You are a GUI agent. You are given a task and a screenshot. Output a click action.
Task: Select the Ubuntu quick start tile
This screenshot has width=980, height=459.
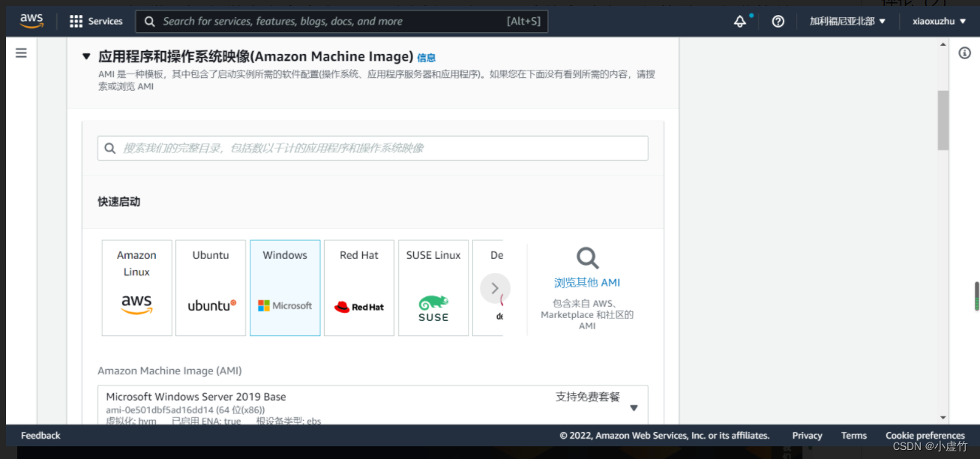point(211,288)
